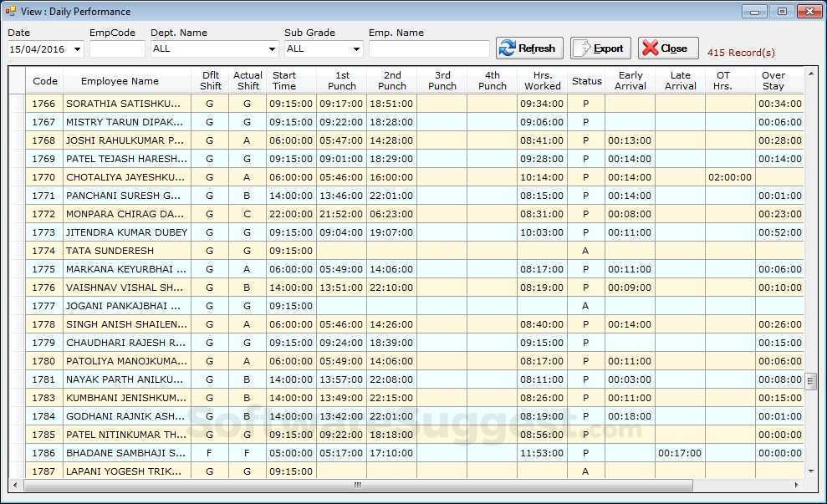The height and width of the screenshot is (504, 827).
Task: Click the Code column header
Action: pos(44,81)
